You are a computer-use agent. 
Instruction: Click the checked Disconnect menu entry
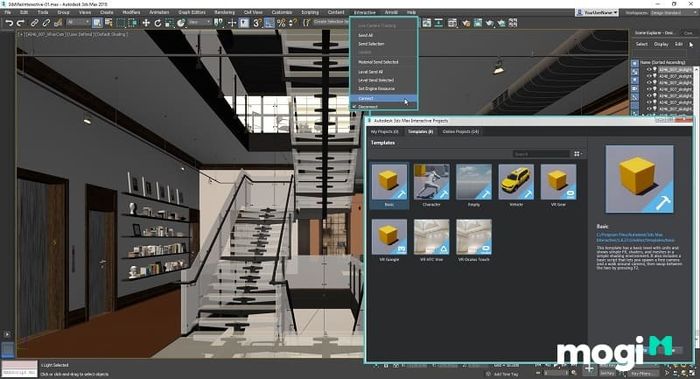pyautogui.click(x=383, y=107)
